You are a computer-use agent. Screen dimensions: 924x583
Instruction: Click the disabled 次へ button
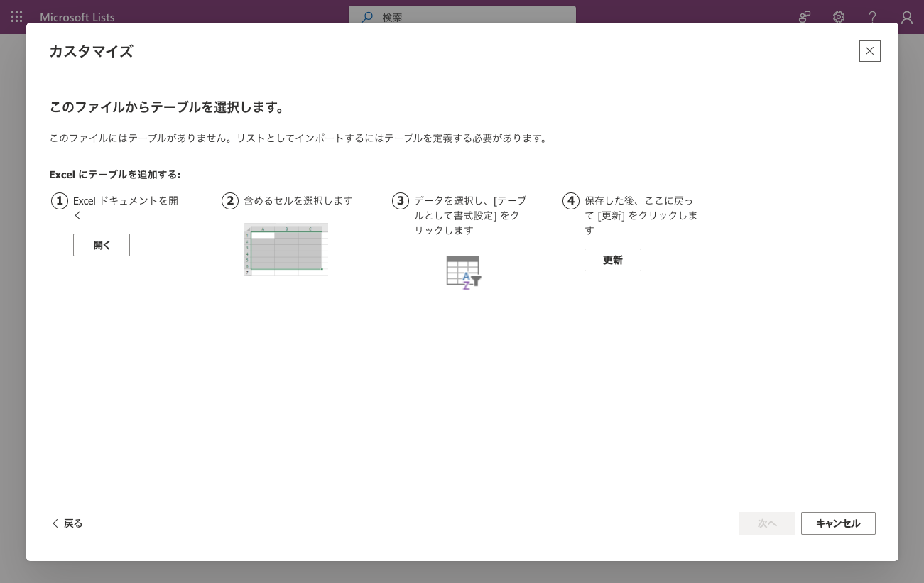coord(767,523)
